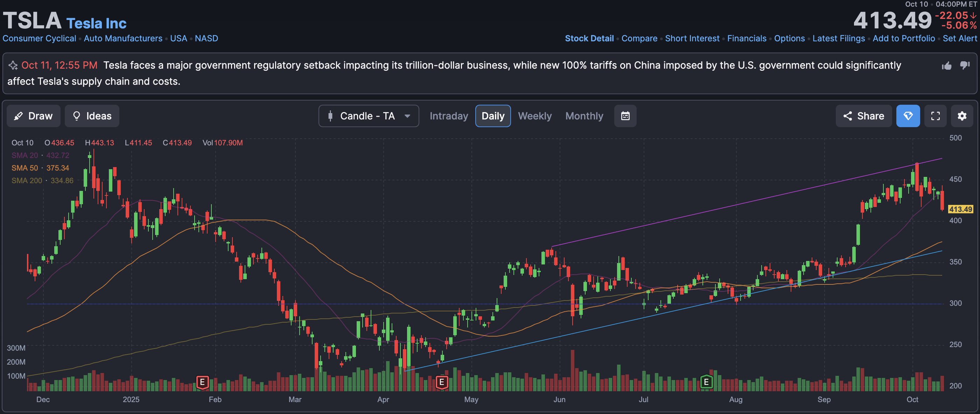Viewport: 980px width, 414px height.
Task: Open the calendar date range icon
Action: tap(625, 116)
